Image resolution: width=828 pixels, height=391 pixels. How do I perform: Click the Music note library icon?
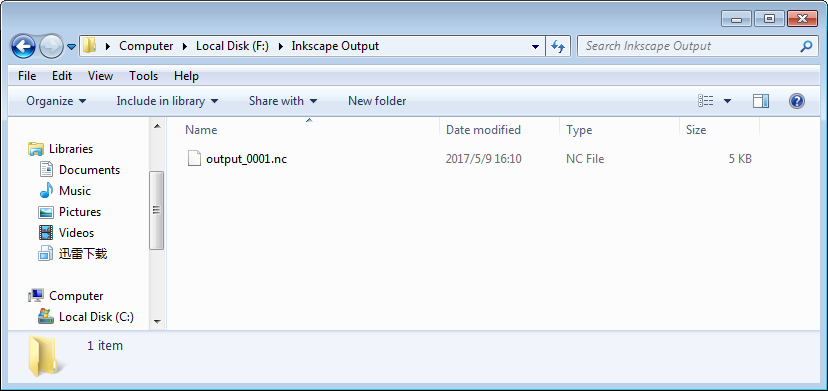pyautogui.click(x=46, y=190)
